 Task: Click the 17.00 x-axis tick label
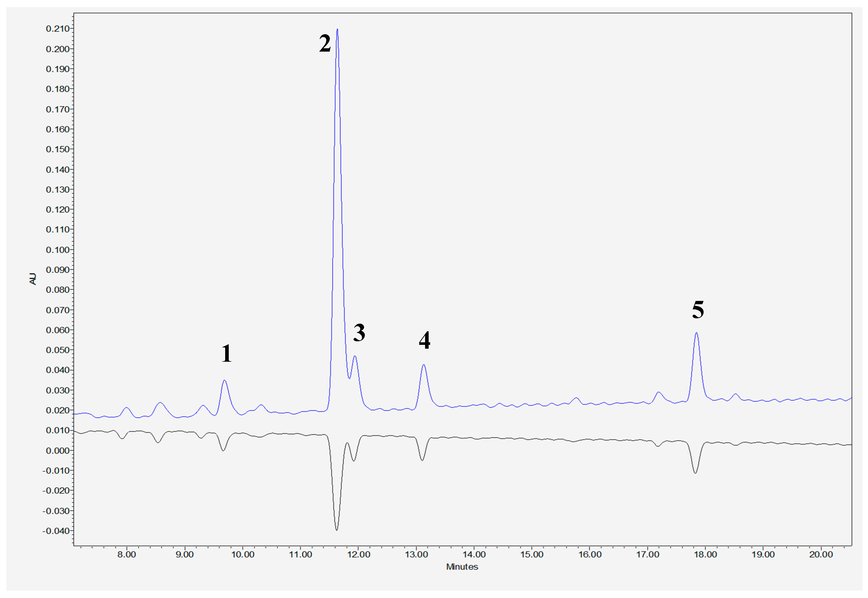647,555
